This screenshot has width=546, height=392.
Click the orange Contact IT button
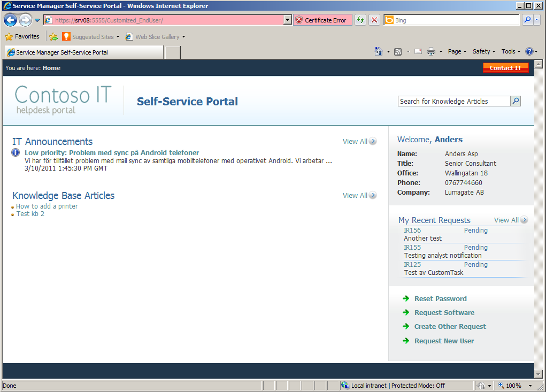[505, 68]
